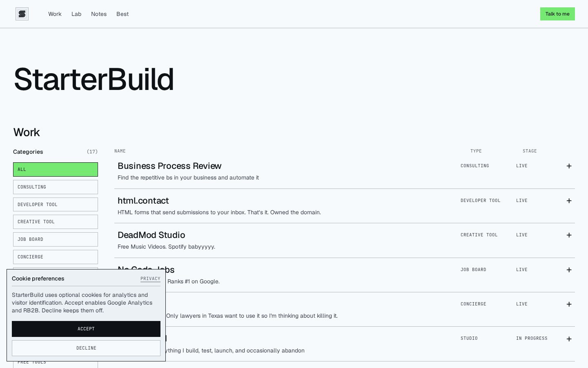This screenshot has width=588, height=368.
Task: Open the PRIVACY link in cookie banner
Action: click(x=150, y=279)
